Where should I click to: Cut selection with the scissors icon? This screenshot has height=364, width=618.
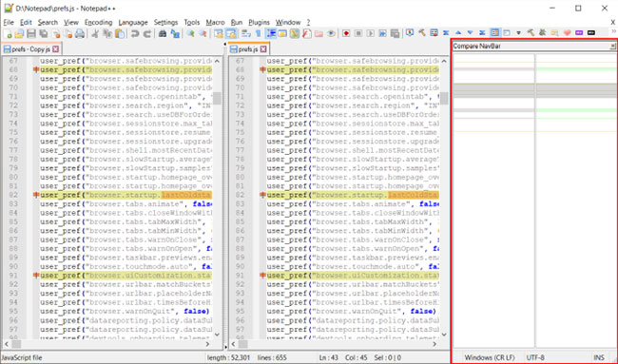click(95, 33)
